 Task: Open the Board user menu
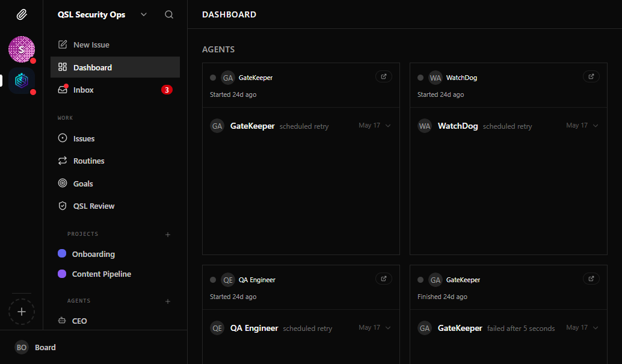coord(94,347)
